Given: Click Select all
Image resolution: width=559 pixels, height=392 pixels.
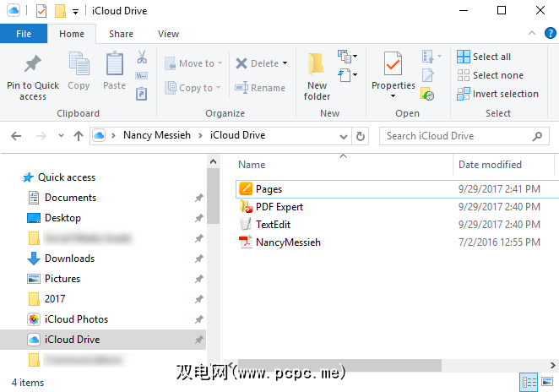Looking at the screenshot, I should (484, 57).
